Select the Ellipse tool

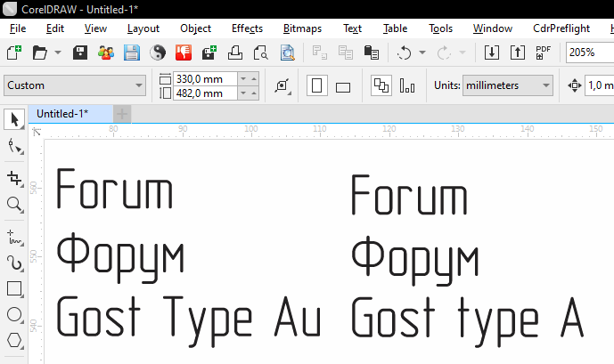coord(13,314)
